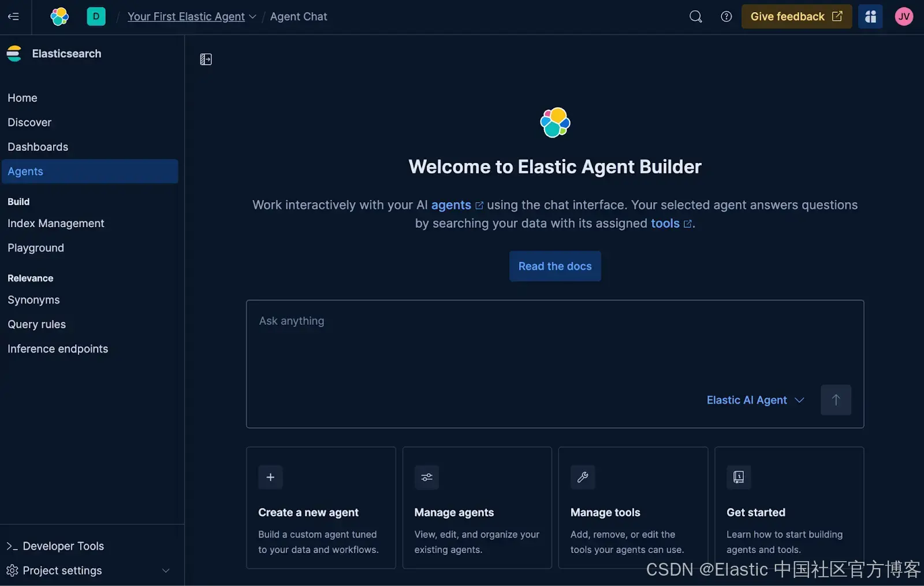Toggle the conversation sidebar panel icon
Image resolution: width=924 pixels, height=586 pixels.
point(206,59)
